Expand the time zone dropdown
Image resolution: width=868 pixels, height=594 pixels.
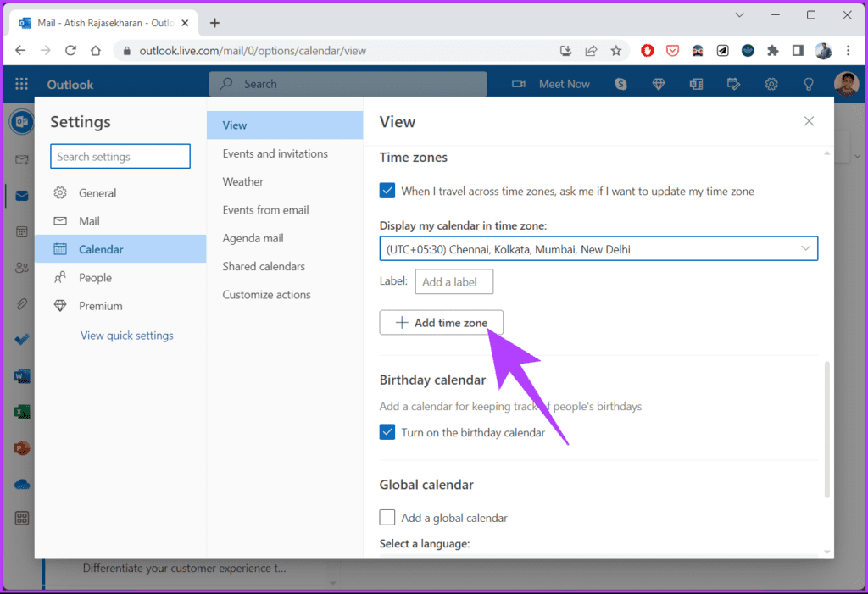(x=598, y=248)
